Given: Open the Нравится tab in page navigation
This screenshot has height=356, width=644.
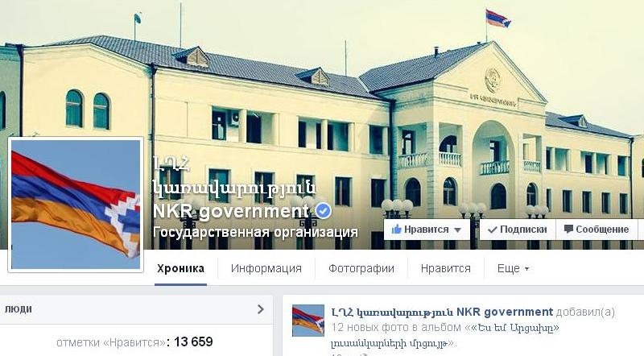Looking at the screenshot, I should click(446, 269).
